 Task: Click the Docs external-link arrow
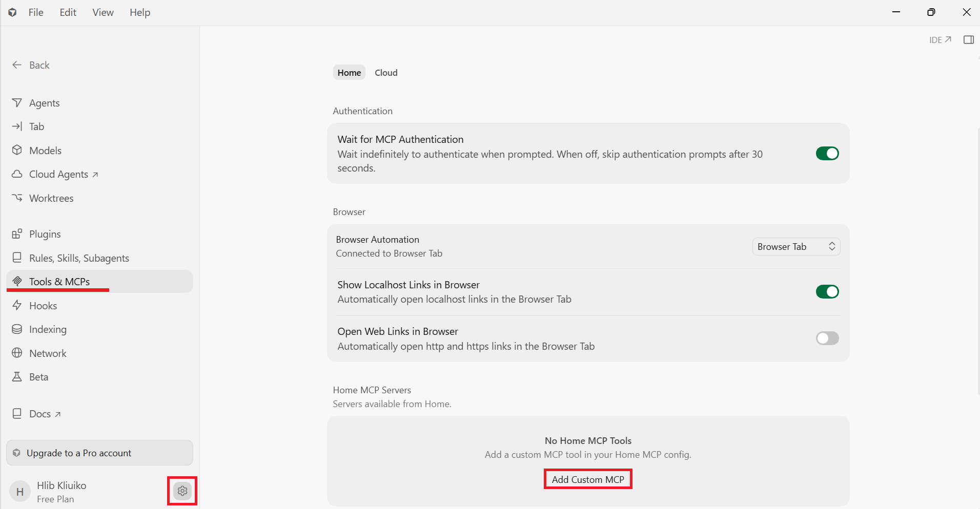(58, 414)
